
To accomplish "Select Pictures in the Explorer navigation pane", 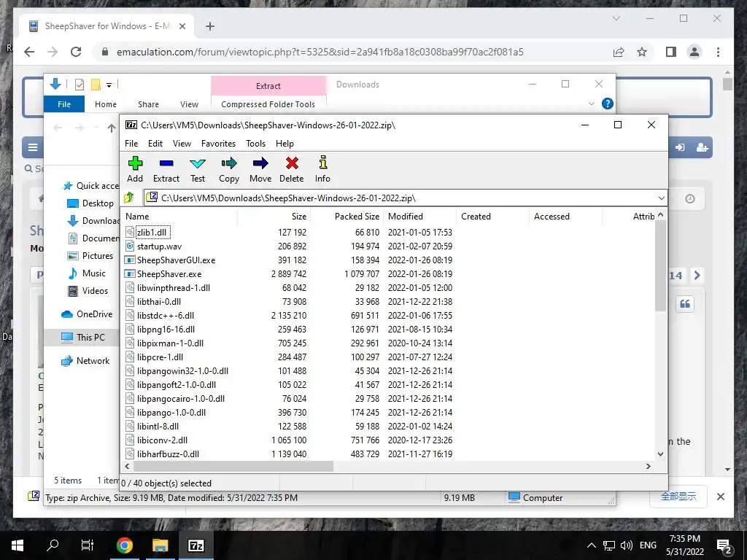I will [90, 256].
